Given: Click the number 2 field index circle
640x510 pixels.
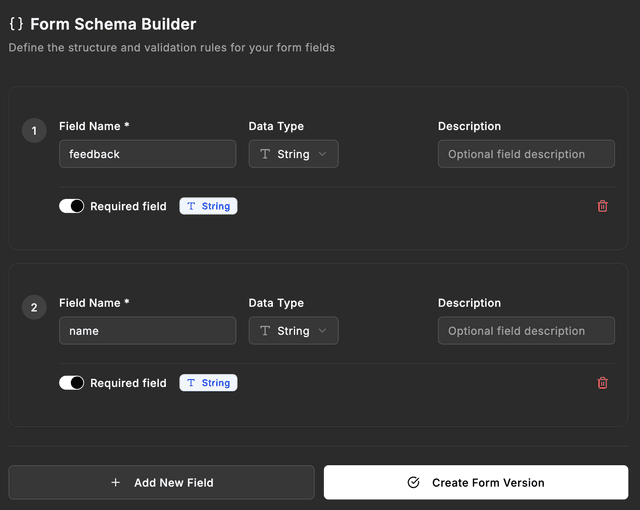Looking at the screenshot, I should [34, 307].
